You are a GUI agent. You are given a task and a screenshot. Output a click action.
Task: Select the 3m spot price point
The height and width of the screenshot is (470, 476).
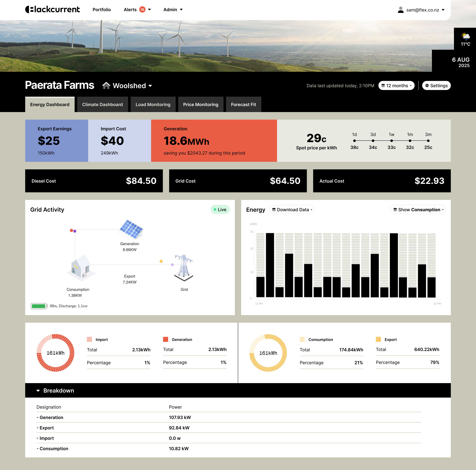428,141
